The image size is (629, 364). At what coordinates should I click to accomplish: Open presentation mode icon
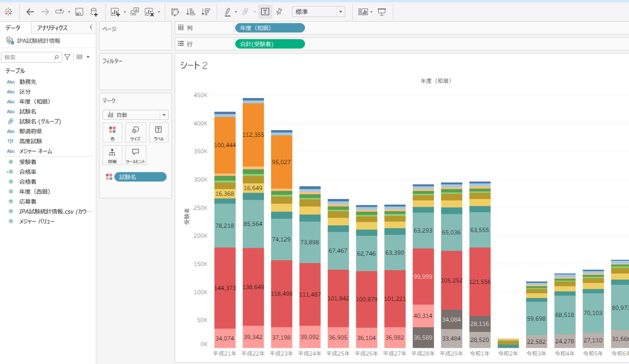tap(382, 12)
